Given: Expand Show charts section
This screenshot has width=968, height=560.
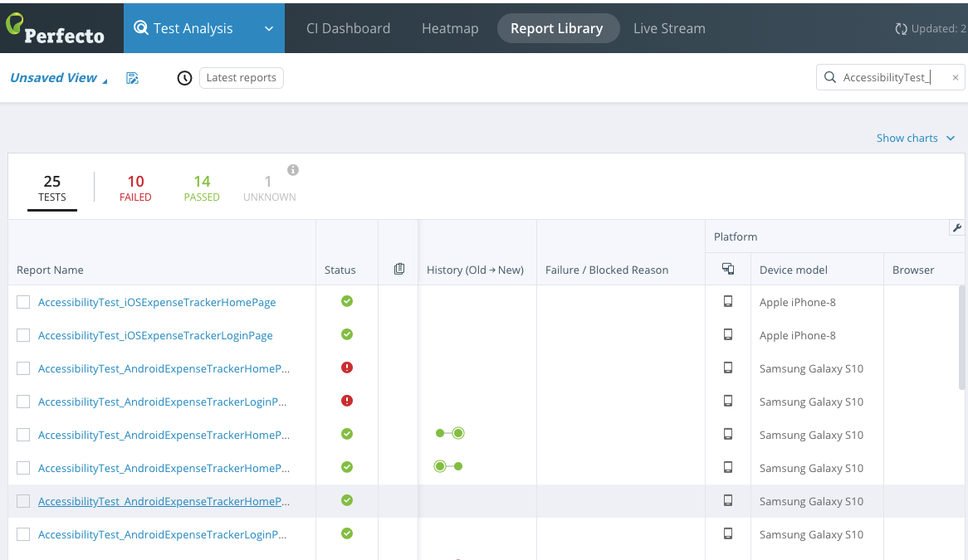Looking at the screenshot, I should (916, 138).
